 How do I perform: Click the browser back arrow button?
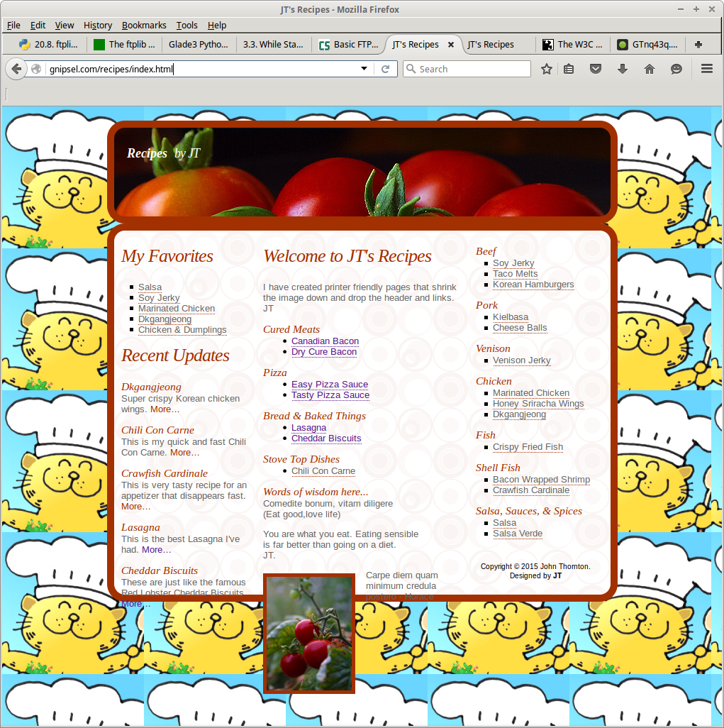[x=16, y=69]
